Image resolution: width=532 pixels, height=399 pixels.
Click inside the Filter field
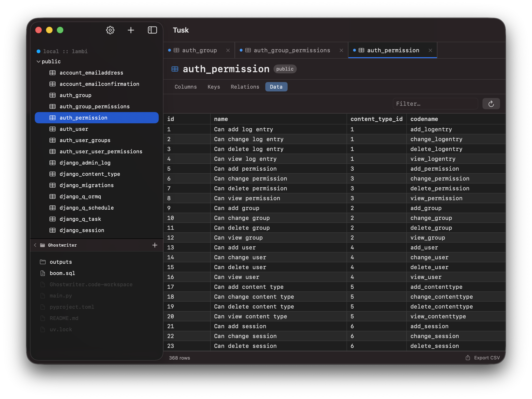point(435,104)
